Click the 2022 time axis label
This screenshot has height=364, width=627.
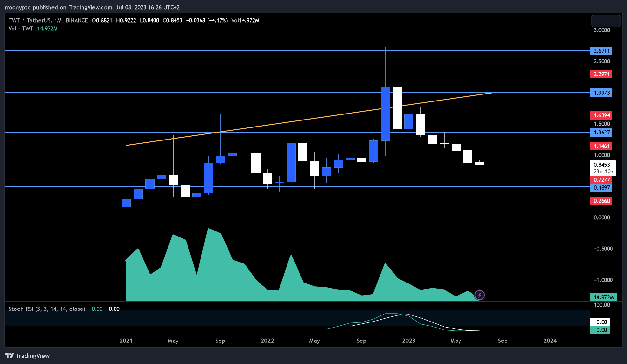pos(267,341)
